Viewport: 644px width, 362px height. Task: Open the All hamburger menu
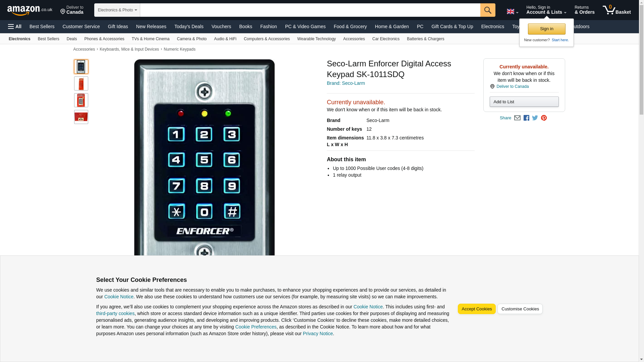(15, 26)
